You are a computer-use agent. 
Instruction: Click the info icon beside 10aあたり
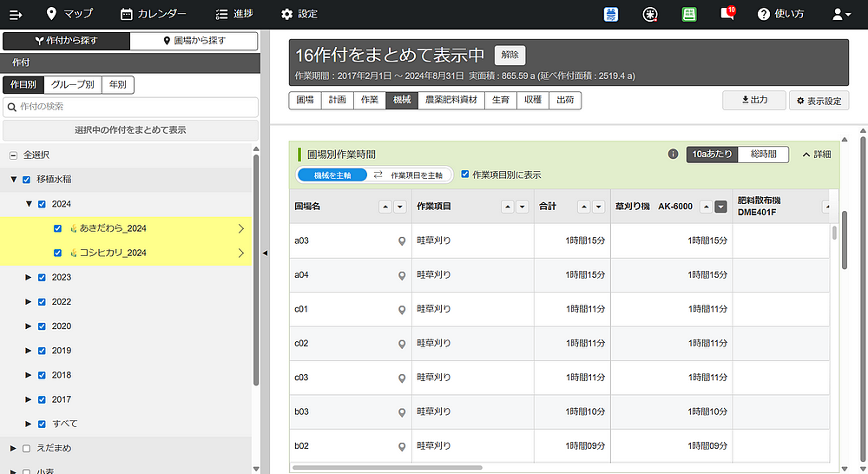[673, 155]
